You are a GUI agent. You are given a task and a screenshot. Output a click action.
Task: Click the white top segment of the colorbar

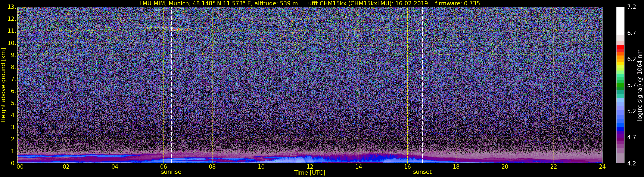tap(620, 21)
